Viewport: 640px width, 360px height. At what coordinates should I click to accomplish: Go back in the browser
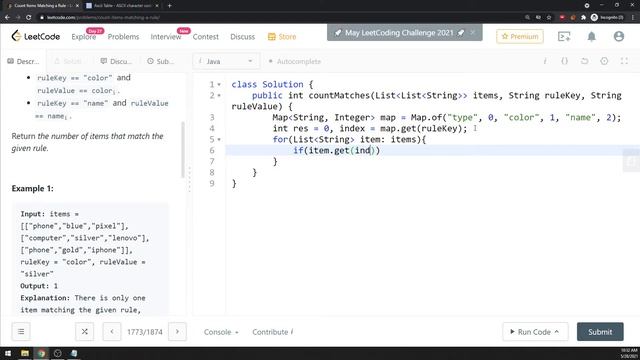pyautogui.click(x=7, y=18)
